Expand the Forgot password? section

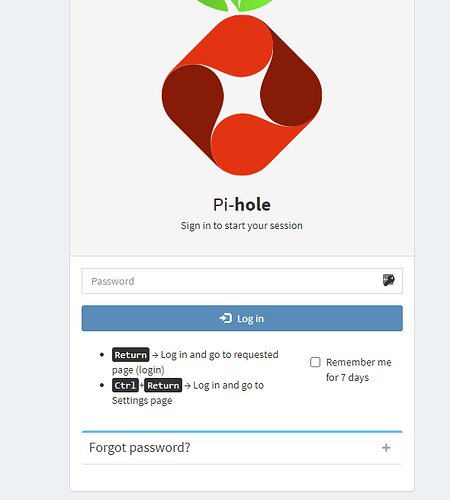click(x=242, y=448)
